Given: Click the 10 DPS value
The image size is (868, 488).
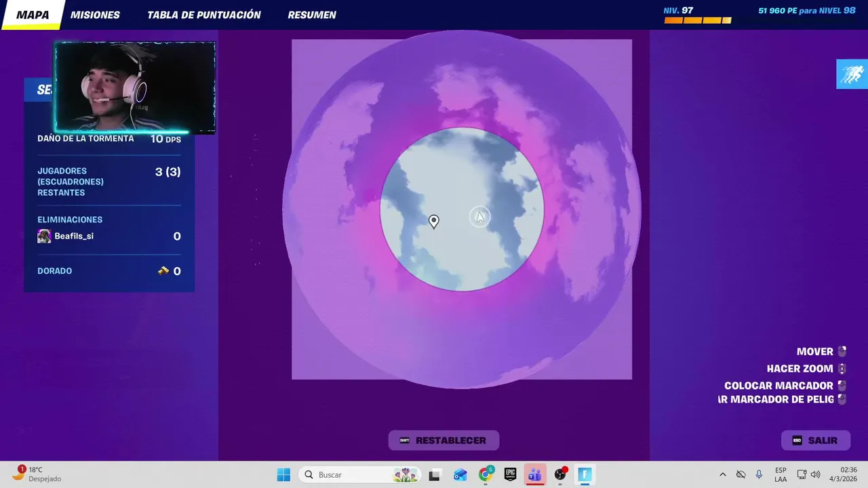Looking at the screenshot, I should 165,139.
